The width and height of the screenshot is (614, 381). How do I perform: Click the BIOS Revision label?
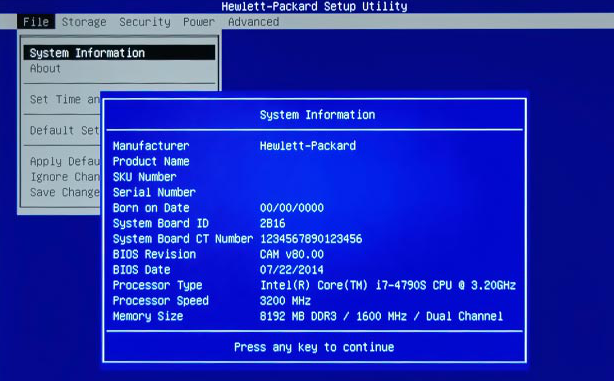(154, 255)
